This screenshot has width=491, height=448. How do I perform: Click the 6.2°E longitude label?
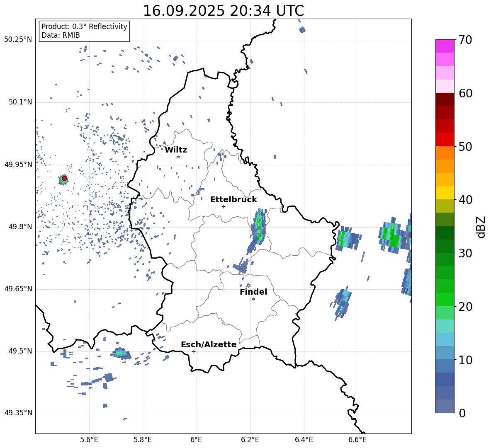pyautogui.click(x=250, y=440)
